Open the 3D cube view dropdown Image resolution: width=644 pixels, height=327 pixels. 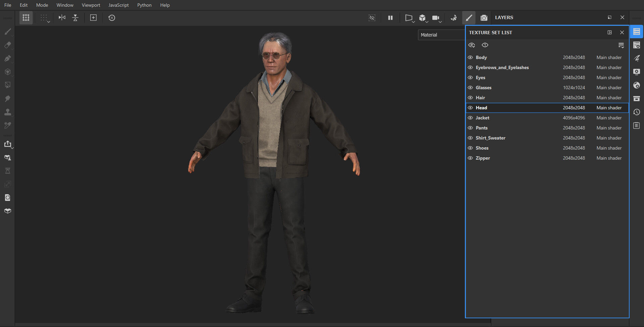tap(423, 18)
